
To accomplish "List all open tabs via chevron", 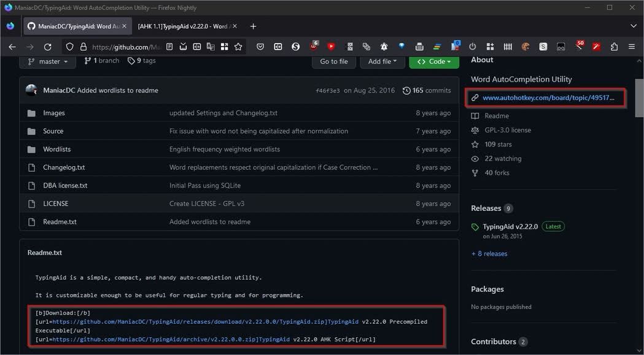I will (x=634, y=26).
